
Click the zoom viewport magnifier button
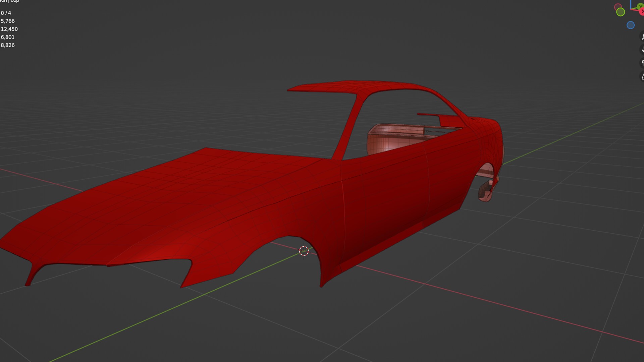click(x=642, y=37)
